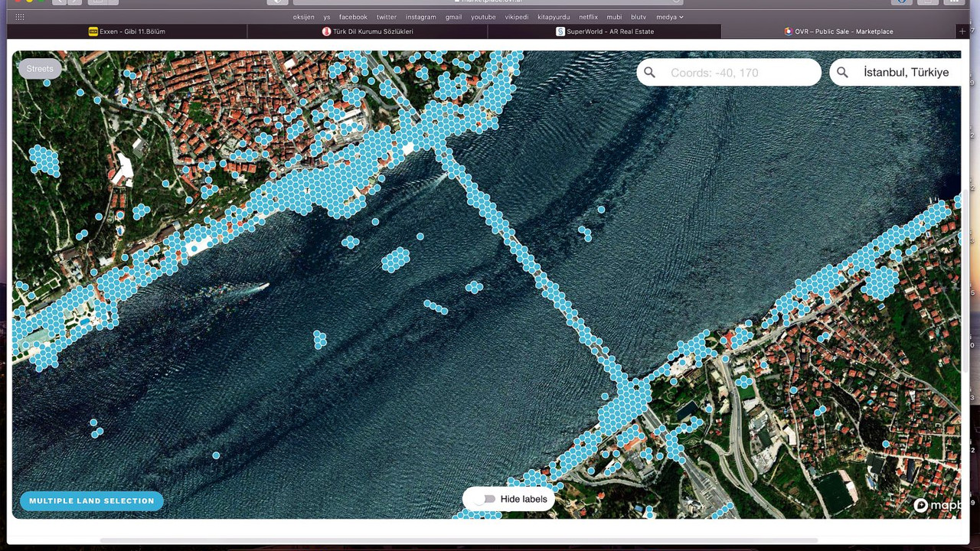Click the Exxen tab favicon
This screenshot has width=980, height=551.
[93, 31]
